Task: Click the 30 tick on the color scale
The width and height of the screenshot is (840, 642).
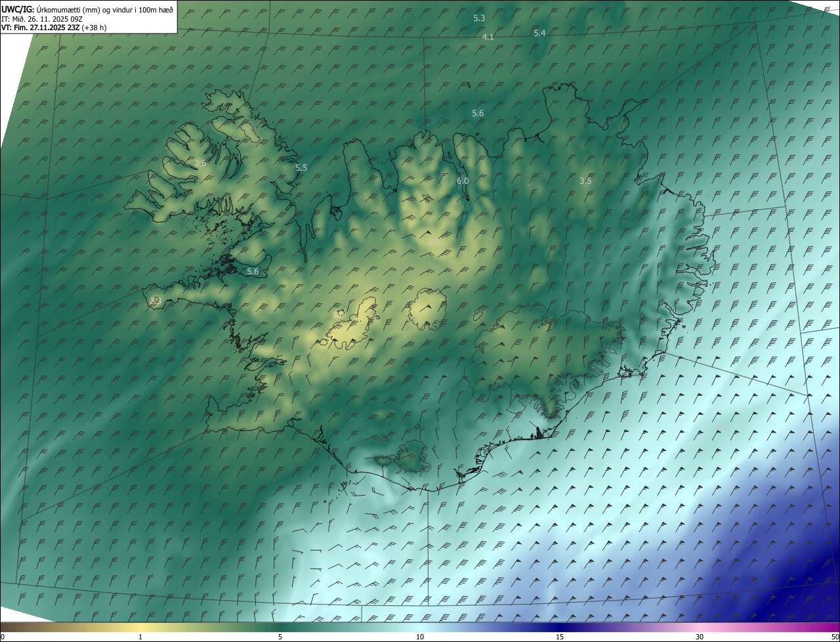Action: tap(700, 637)
